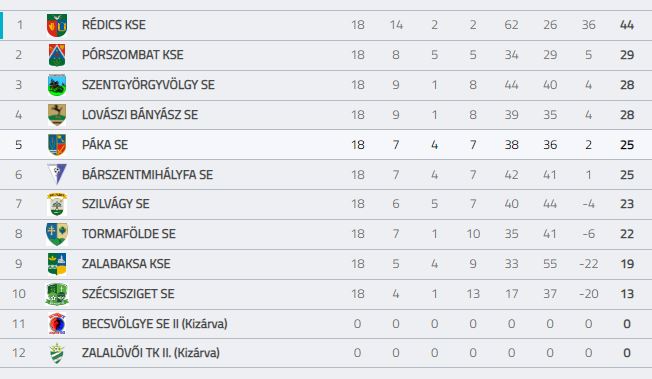The width and height of the screenshot is (652, 379).
Task: Click the Becsvölgye SE II logo
Action: 57,324
